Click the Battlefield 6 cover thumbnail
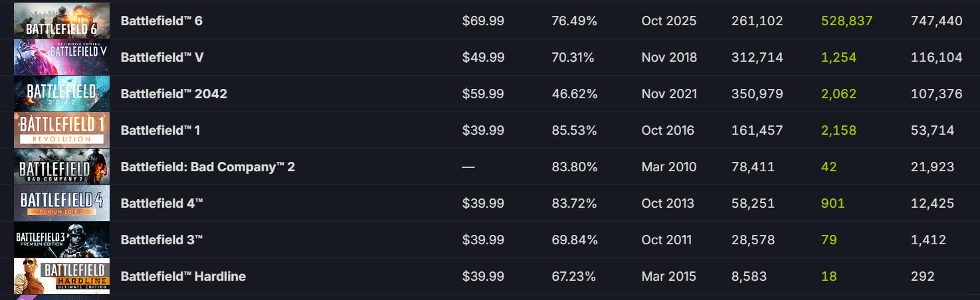 pyautogui.click(x=62, y=21)
